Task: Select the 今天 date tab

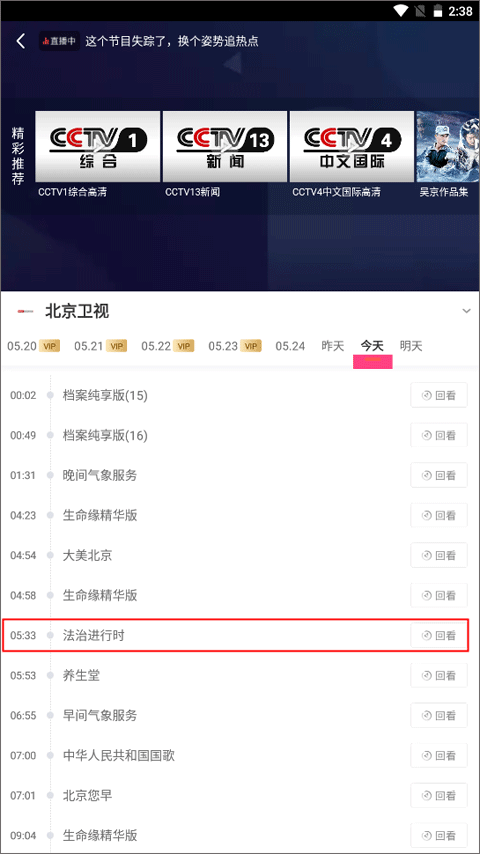Action: pyautogui.click(x=372, y=346)
